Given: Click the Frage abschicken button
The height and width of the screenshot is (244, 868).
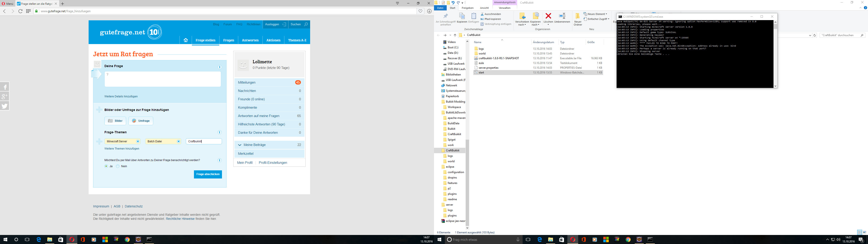Looking at the screenshot, I should click(x=208, y=174).
